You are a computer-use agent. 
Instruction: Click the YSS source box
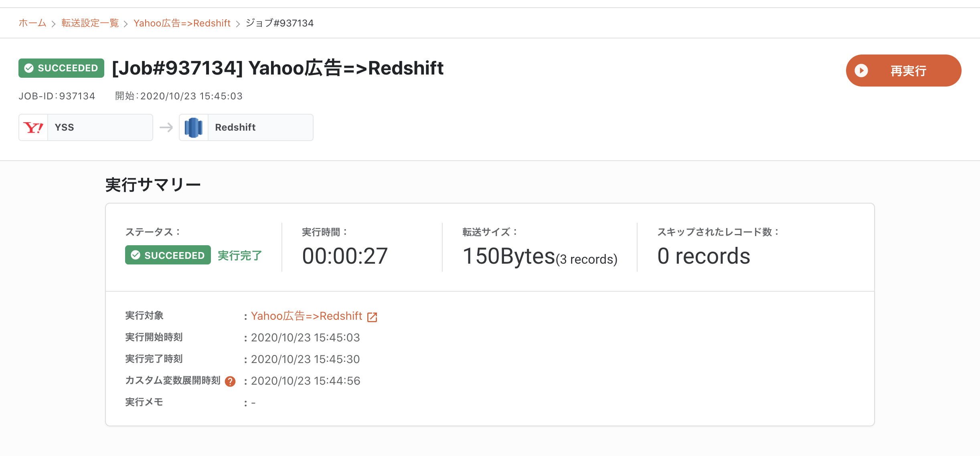coord(86,127)
